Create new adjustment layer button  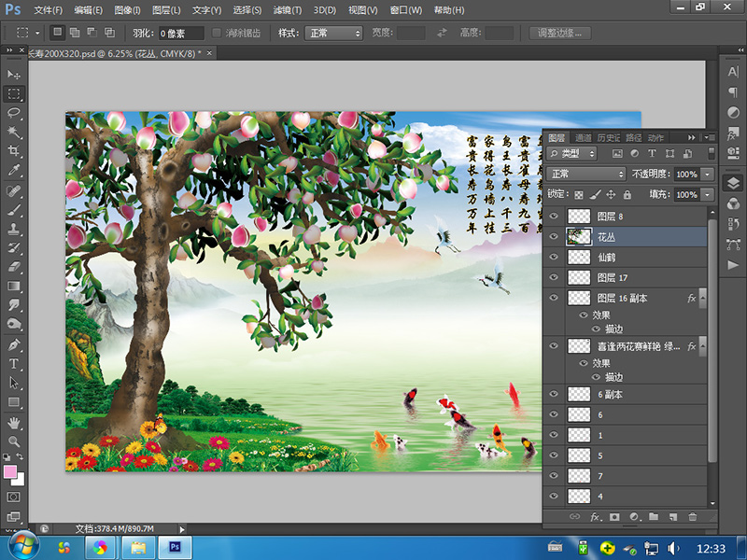(x=635, y=516)
